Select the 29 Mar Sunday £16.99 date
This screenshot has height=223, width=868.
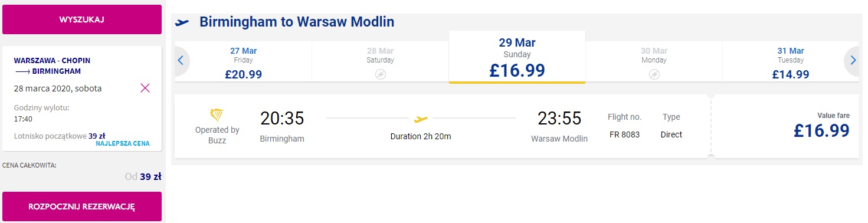(517, 57)
